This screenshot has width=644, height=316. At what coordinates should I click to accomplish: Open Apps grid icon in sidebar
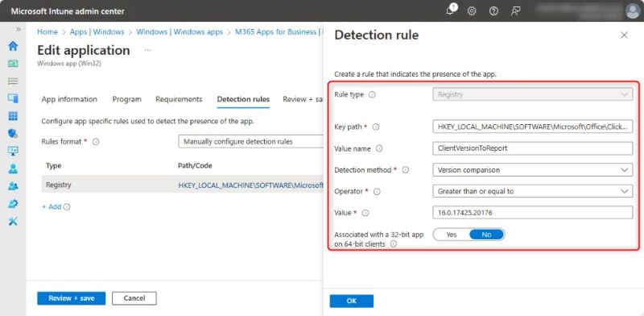click(x=13, y=116)
